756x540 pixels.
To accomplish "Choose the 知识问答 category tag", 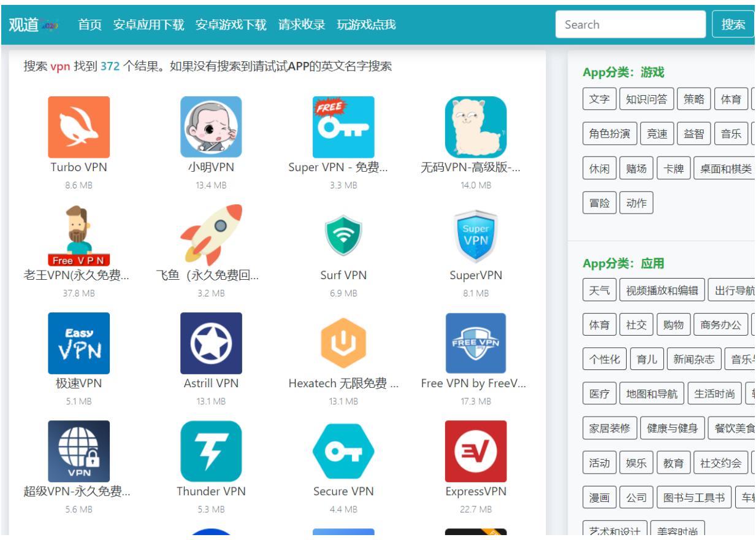I will pyautogui.click(x=647, y=99).
